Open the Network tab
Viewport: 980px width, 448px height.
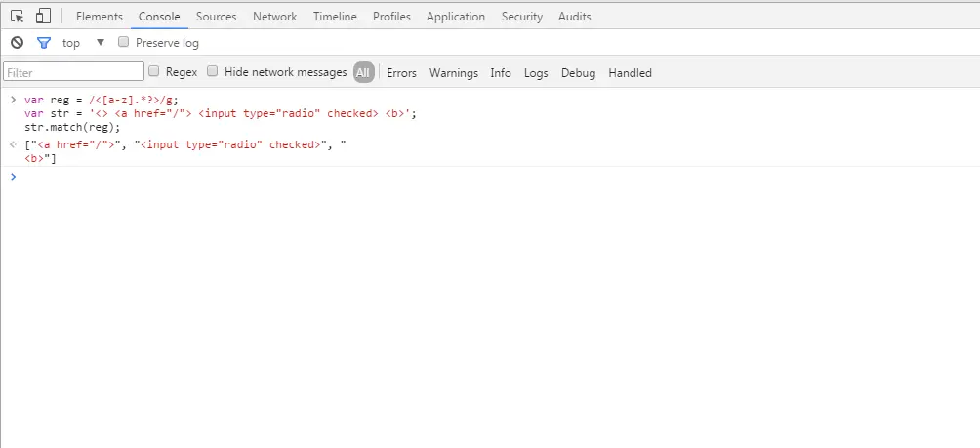[x=275, y=17]
